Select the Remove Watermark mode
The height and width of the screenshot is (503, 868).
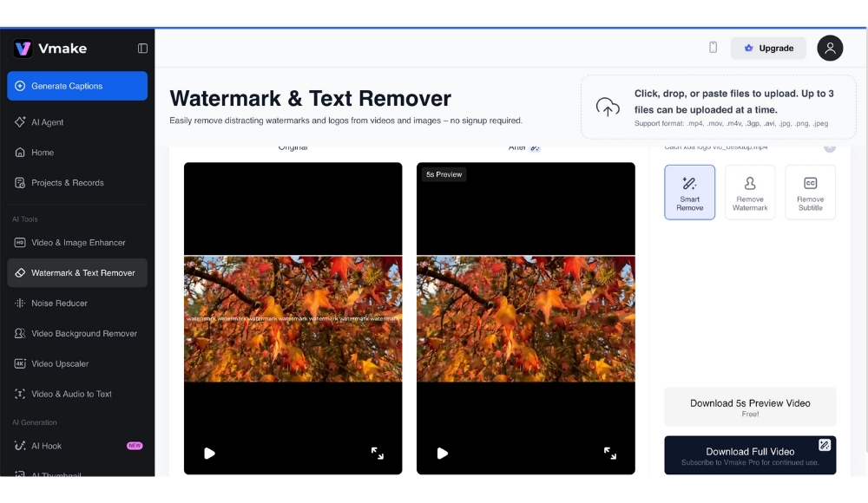[x=750, y=192]
